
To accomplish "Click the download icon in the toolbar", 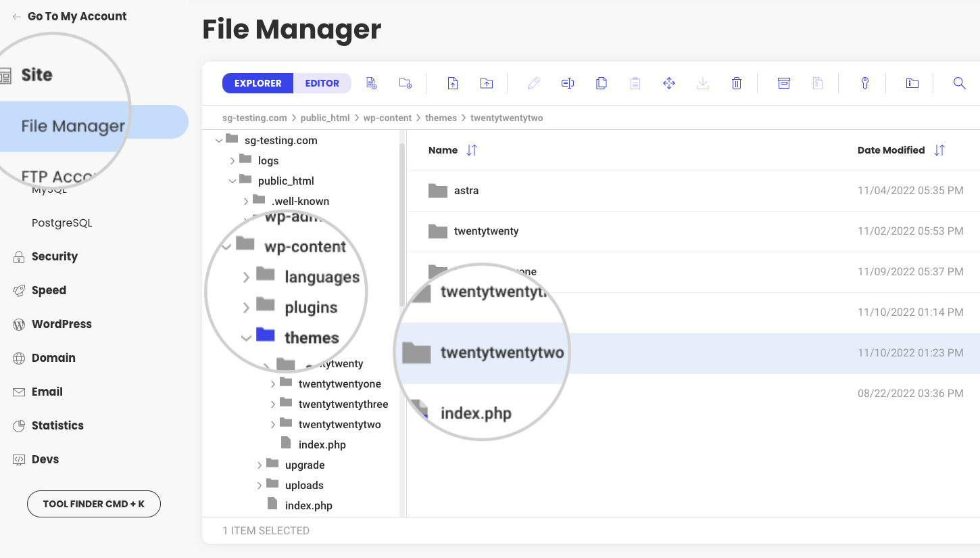I will 703,83.
